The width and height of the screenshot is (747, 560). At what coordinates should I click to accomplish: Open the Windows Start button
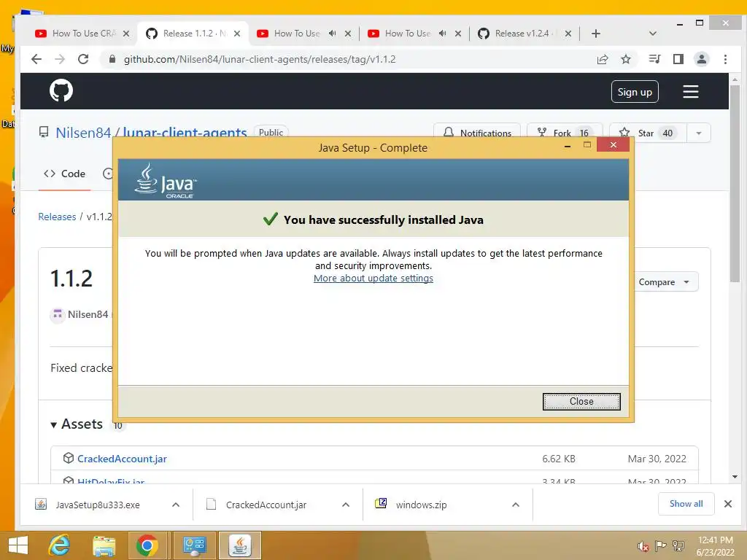pyautogui.click(x=18, y=545)
